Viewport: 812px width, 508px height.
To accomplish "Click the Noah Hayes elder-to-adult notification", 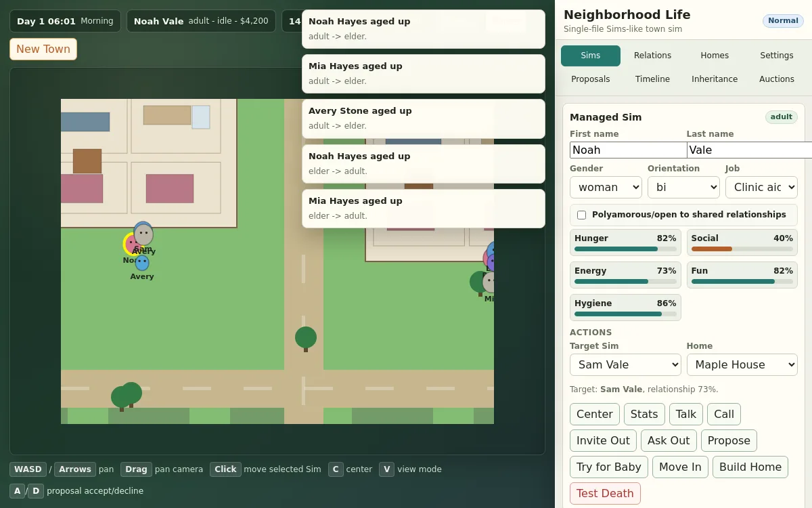I will point(424,164).
